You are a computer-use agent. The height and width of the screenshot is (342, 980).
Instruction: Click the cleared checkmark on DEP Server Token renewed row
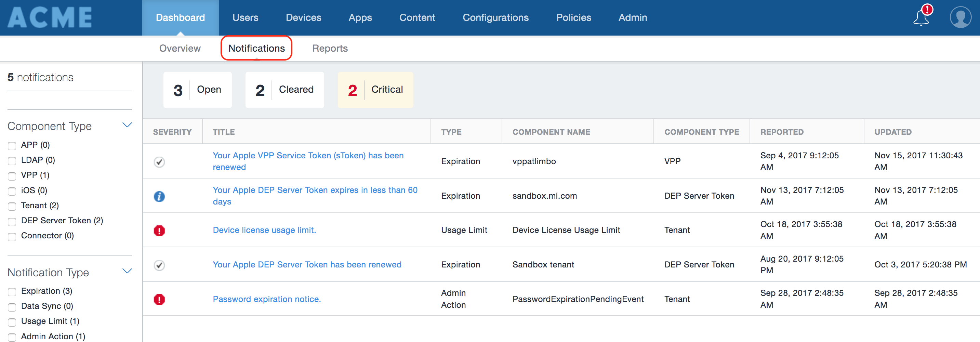pos(159,265)
